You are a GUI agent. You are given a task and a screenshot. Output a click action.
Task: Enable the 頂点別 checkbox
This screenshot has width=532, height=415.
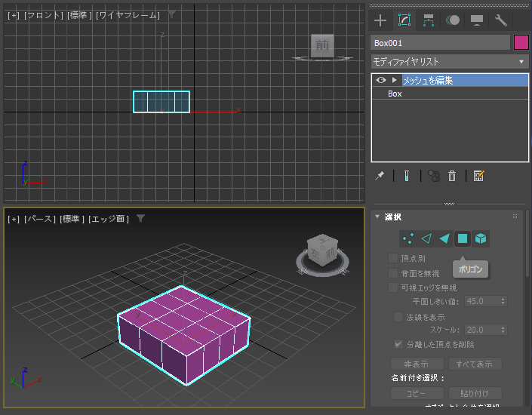point(393,258)
